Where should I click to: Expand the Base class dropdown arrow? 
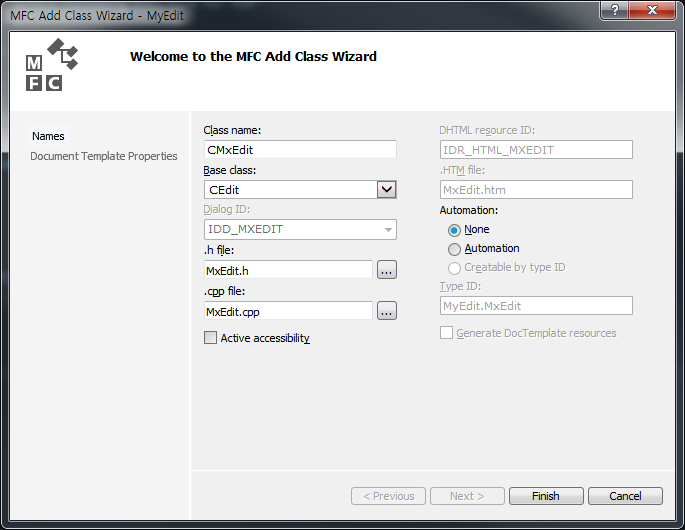click(x=387, y=190)
